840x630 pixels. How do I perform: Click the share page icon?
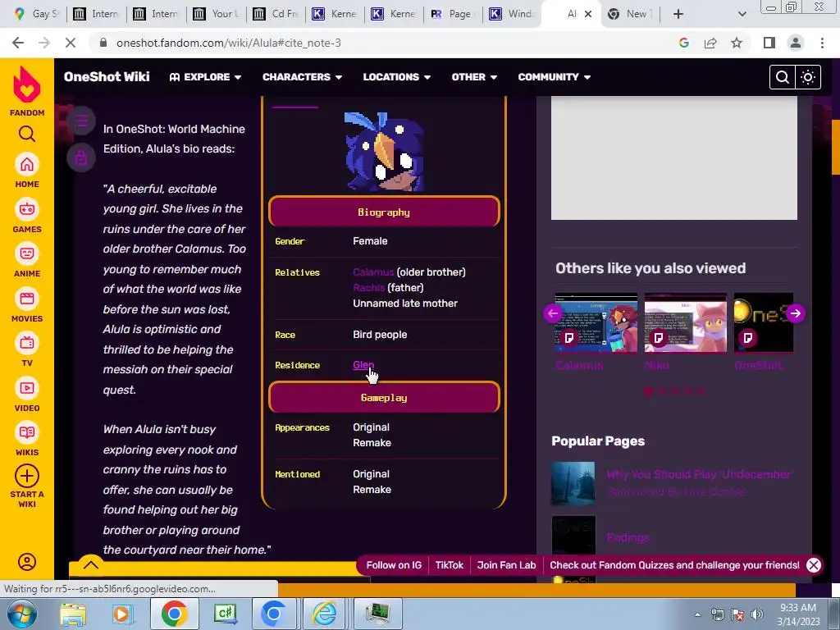pos(710,43)
